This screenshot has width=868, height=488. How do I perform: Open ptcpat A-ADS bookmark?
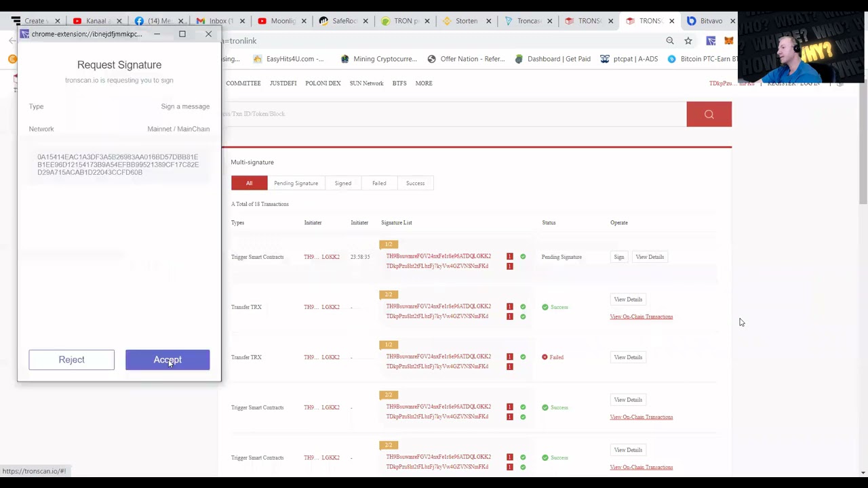click(x=629, y=59)
